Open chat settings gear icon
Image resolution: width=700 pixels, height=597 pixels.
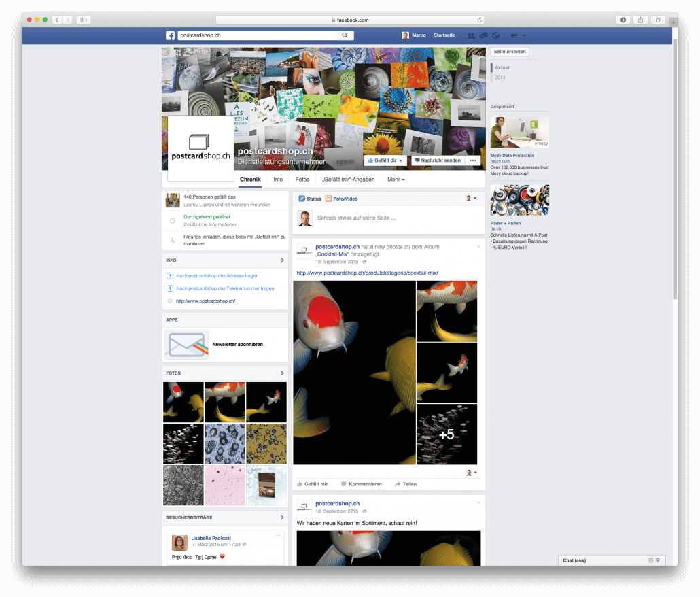click(x=658, y=560)
